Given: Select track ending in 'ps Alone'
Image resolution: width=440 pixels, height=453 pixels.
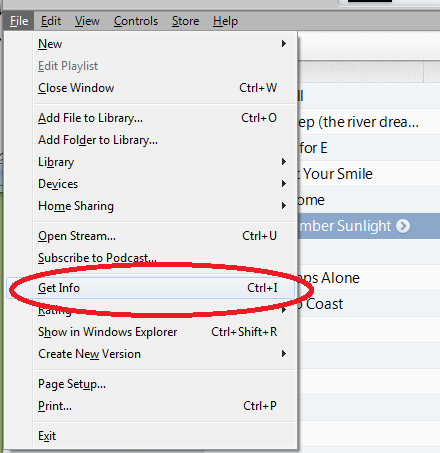Looking at the screenshot, I should tap(368, 278).
